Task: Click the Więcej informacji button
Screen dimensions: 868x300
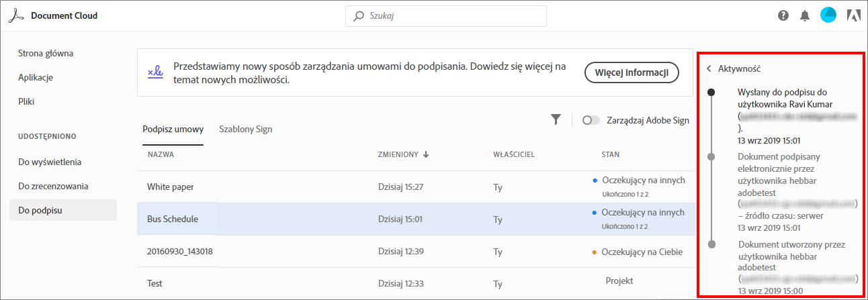Action: click(632, 72)
